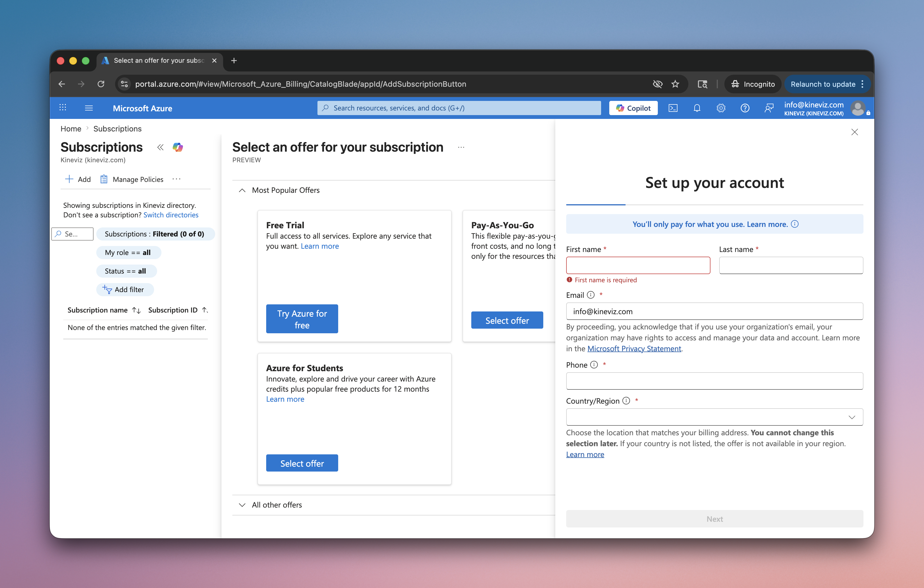Viewport: 924px width, 588px height.
Task: Open the Azure portal apps grid icon
Action: click(x=63, y=108)
